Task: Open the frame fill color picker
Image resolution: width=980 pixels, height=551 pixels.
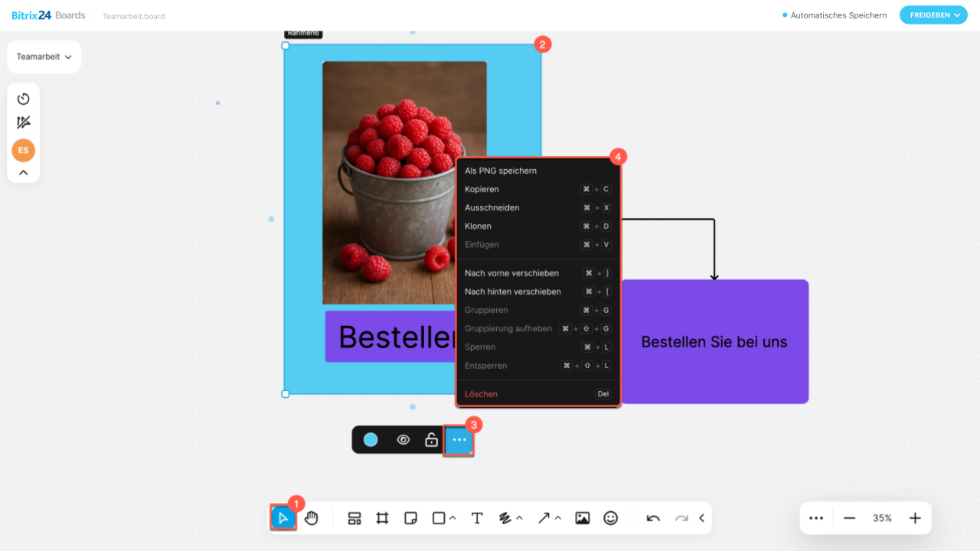Action: tap(371, 440)
